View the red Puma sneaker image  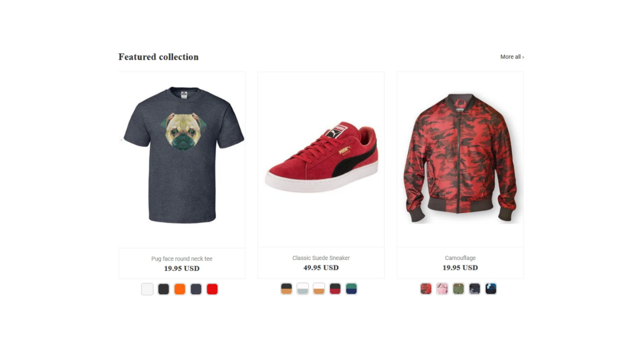coord(321,157)
